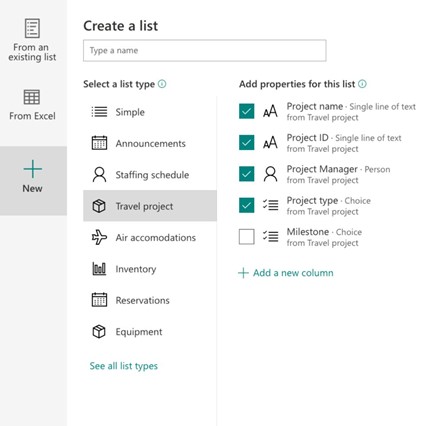The width and height of the screenshot is (444, 426).
Task: Disable the Project type choice checkbox
Action: click(247, 205)
